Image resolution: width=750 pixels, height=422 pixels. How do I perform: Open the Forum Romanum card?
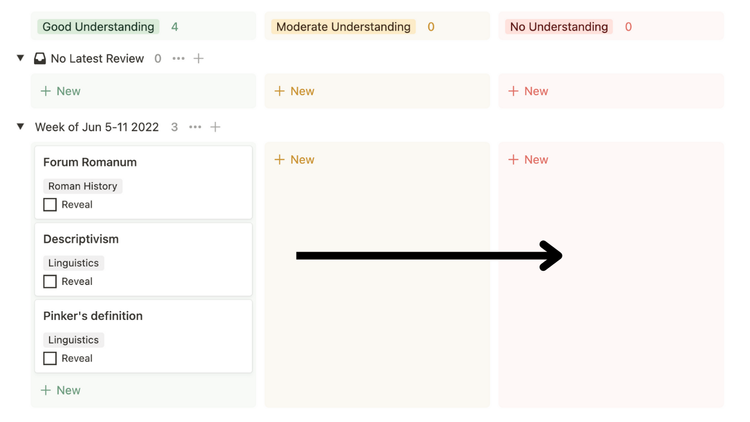pos(90,162)
